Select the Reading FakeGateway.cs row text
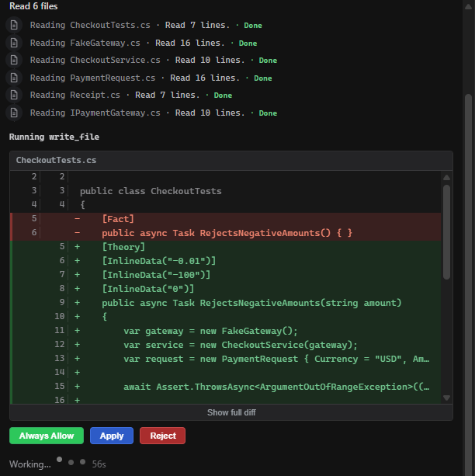475x476 pixels. pyautogui.click(x=144, y=43)
